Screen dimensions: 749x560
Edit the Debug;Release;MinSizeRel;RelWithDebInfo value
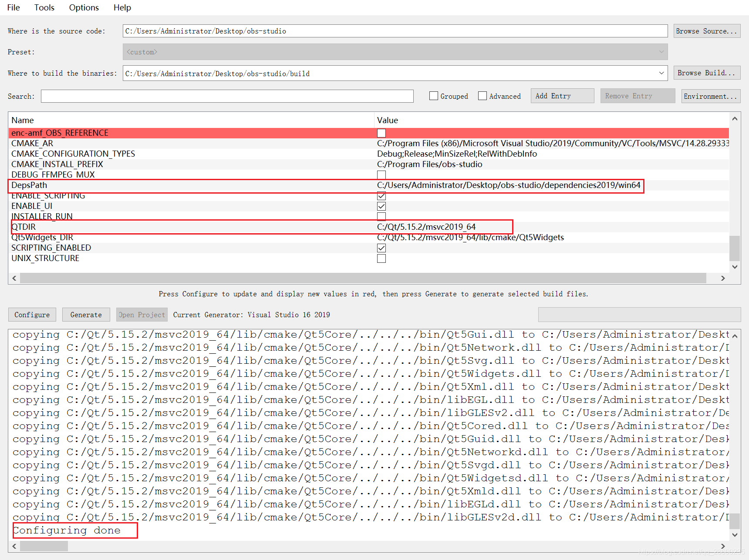(x=457, y=154)
